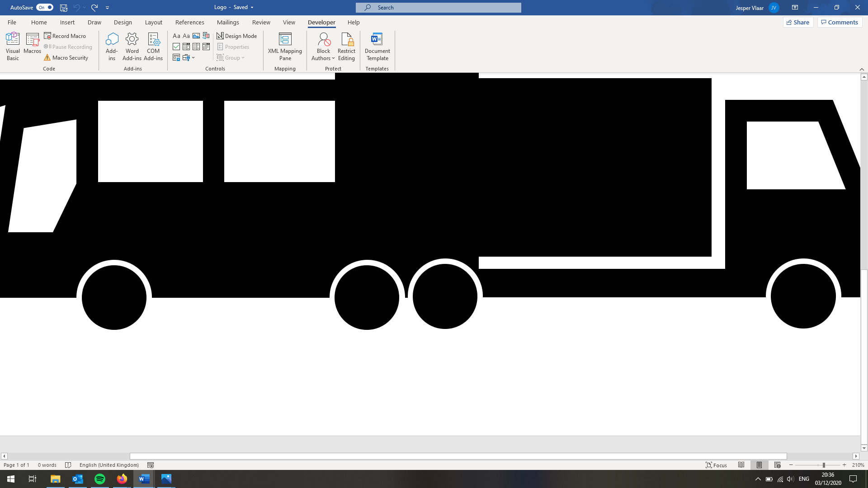This screenshot has width=868, height=488.
Task: Click the zoom level 210% text
Action: coord(858,465)
